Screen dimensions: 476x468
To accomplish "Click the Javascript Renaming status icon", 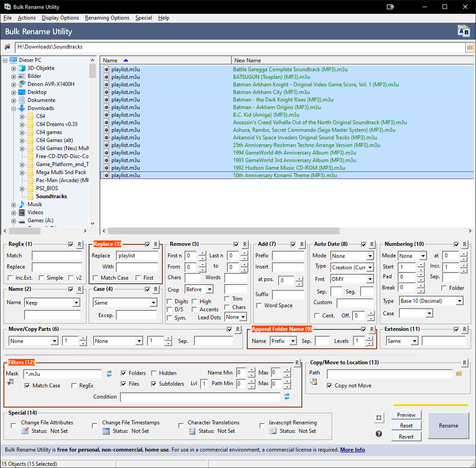I will click(x=273, y=431).
